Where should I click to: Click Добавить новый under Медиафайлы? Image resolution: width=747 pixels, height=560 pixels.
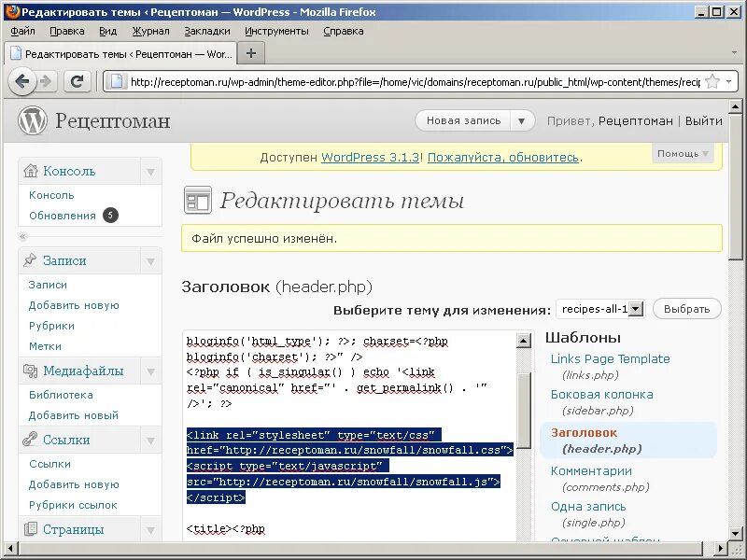click(x=74, y=415)
